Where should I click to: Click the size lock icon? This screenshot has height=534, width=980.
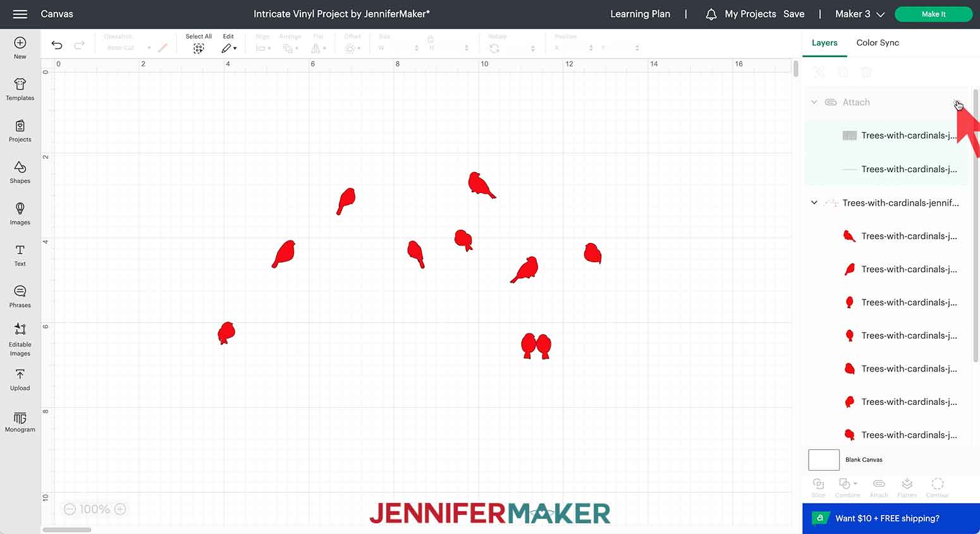pyautogui.click(x=431, y=39)
